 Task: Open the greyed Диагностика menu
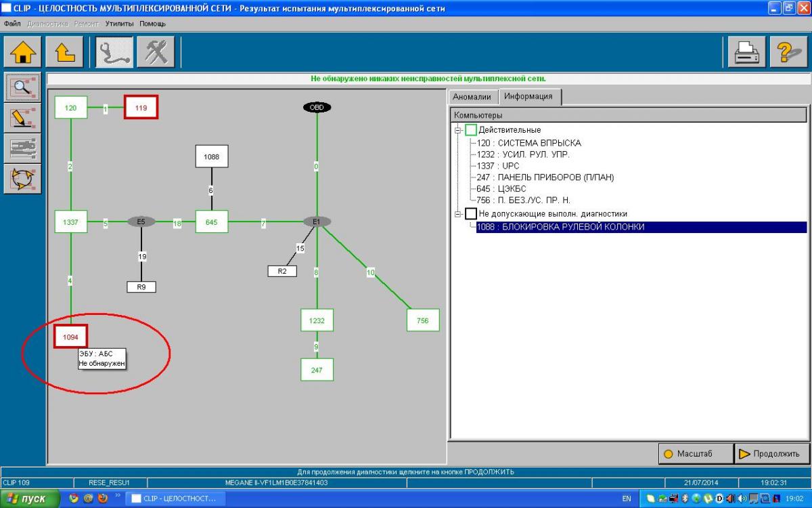click(x=47, y=24)
